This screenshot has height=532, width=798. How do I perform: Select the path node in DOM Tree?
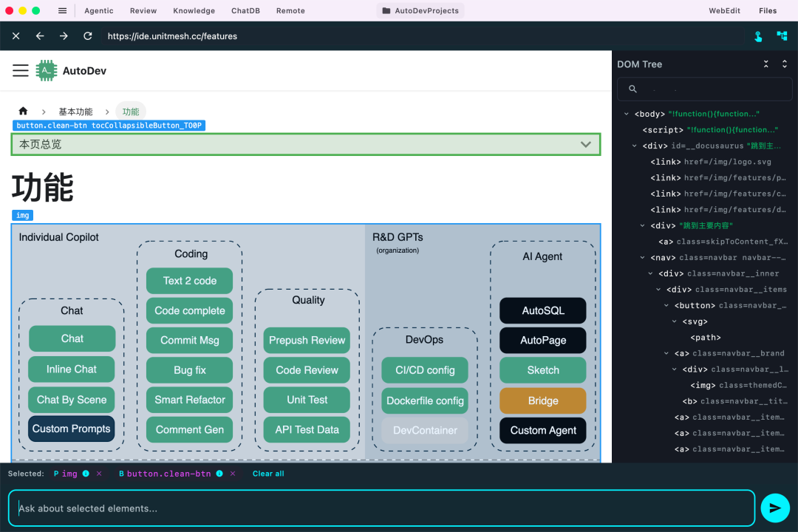pos(706,338)
